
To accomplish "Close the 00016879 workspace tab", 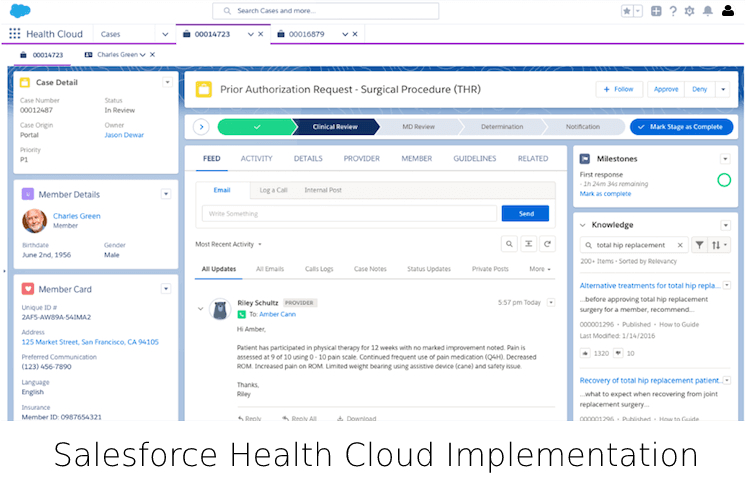I will click(x=355, y=34).
